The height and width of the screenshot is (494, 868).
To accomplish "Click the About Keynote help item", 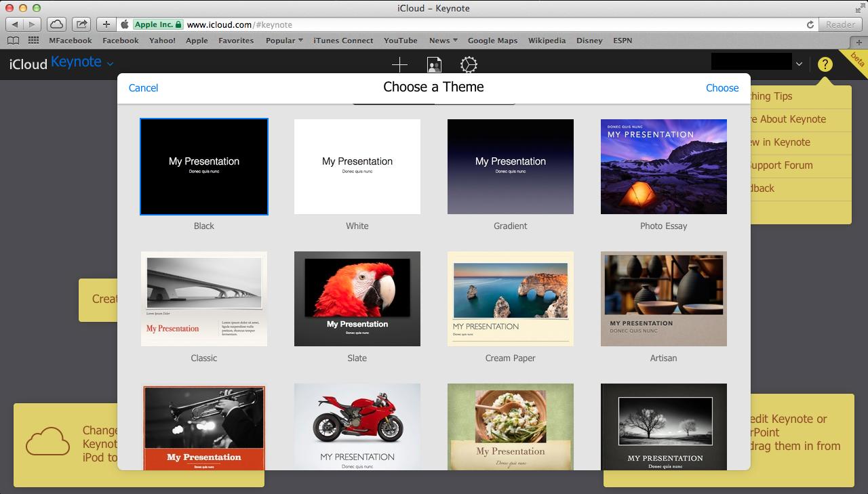I will 800,119.
